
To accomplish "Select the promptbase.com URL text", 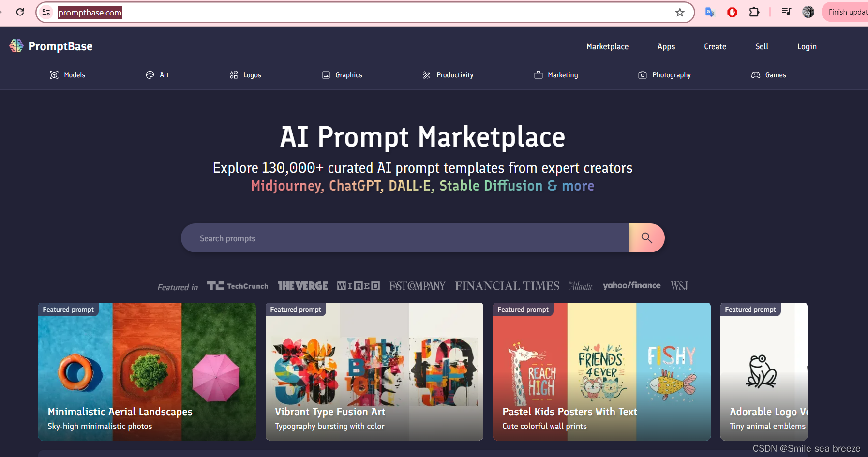I will point(90,13).
